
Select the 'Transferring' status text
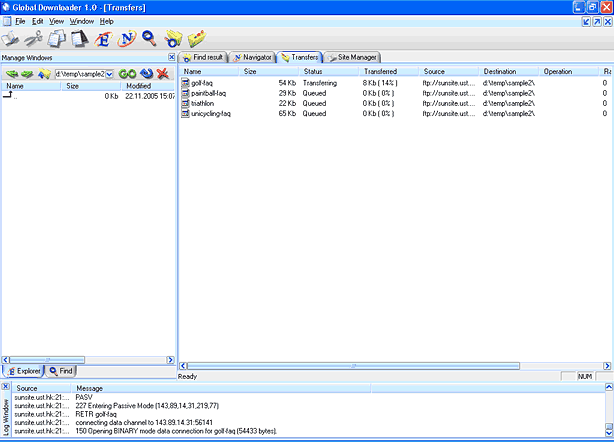point(320,83)
